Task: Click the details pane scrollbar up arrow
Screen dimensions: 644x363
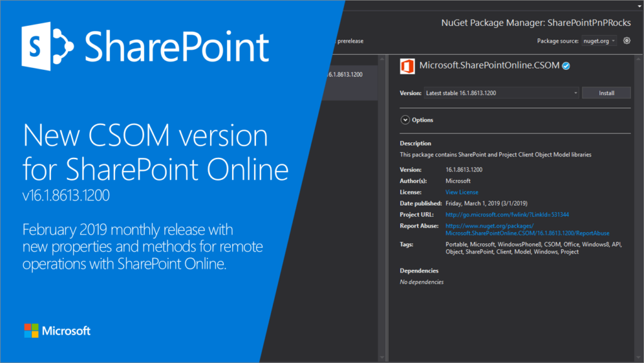Action: (x=637, y=60)
